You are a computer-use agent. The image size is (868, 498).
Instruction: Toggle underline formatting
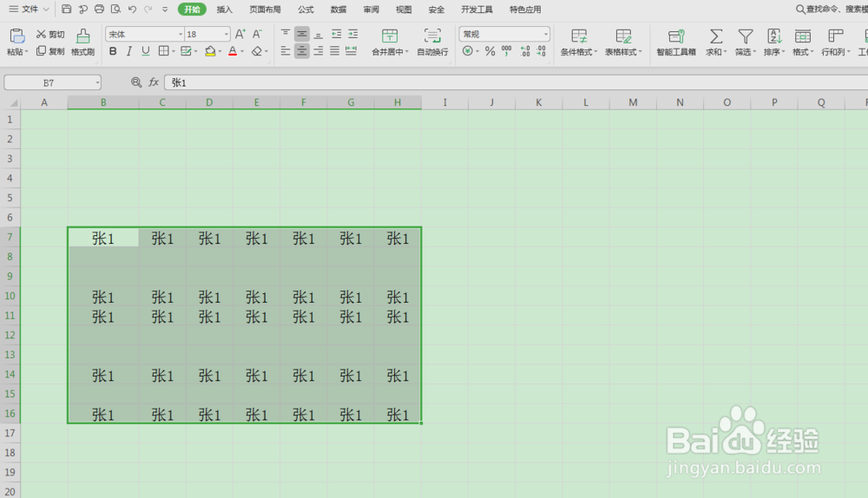pos(146,51)
